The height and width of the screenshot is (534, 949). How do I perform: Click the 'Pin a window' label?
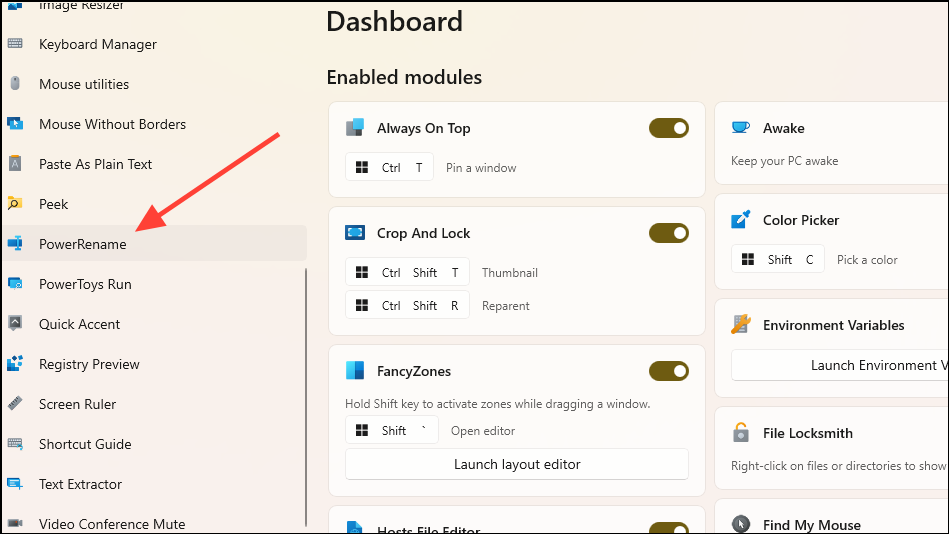481,168
